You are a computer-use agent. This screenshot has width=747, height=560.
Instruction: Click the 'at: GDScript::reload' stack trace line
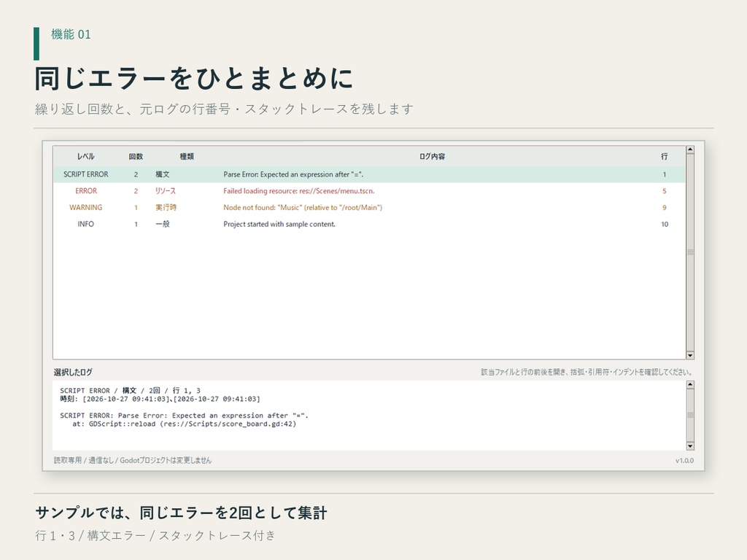[x=185, y=424]
